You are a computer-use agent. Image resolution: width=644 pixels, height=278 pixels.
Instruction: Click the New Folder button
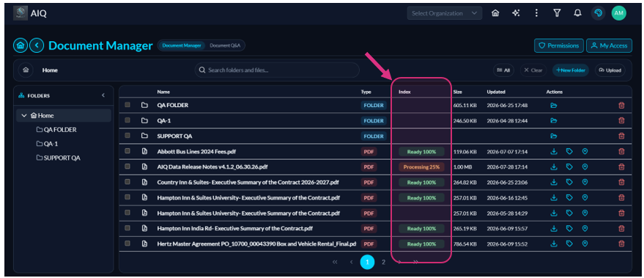tap(571, 70)
